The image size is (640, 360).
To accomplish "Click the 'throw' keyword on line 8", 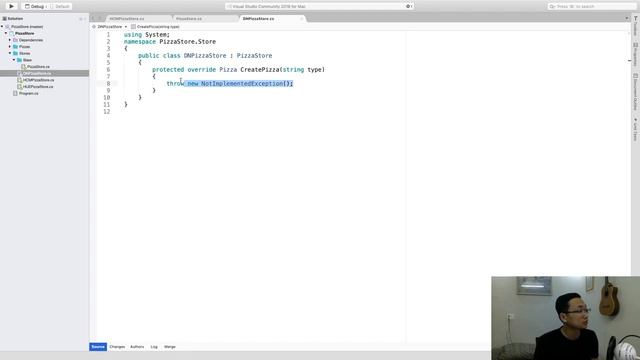I will [x=175, y=84].
